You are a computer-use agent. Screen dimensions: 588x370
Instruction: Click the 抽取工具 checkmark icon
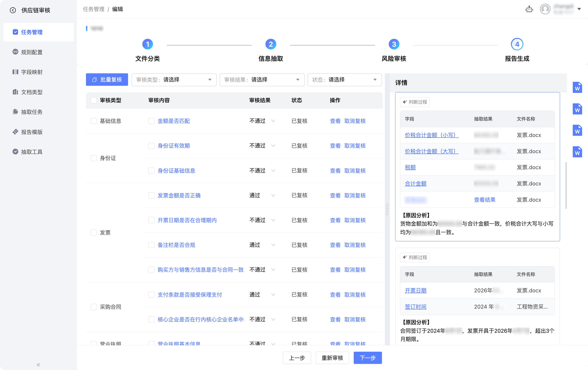15,152
